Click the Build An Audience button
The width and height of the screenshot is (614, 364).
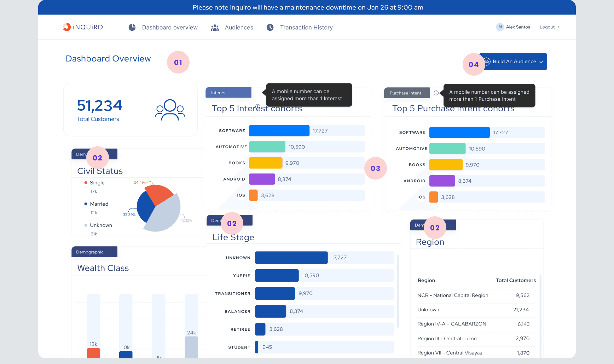click(x=513, y=61)
